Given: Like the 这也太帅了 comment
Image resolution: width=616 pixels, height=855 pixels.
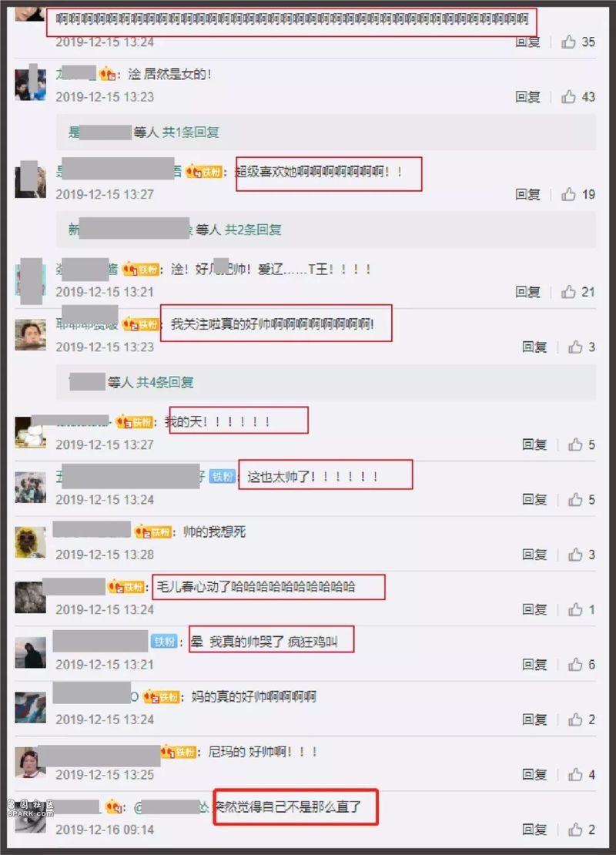Looking at the screenshot, I should coord(575,499).
